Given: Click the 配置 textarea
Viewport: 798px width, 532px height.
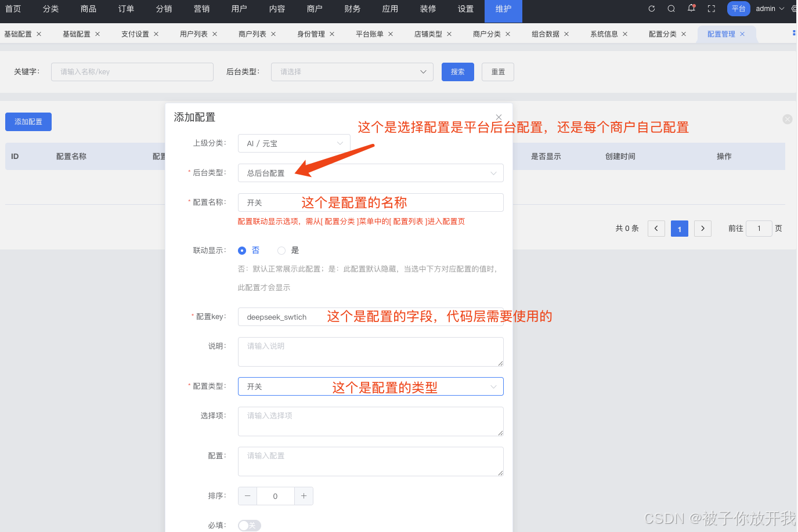Looking at the screenshot, I should pyautogui.click(x=371, y=461).
